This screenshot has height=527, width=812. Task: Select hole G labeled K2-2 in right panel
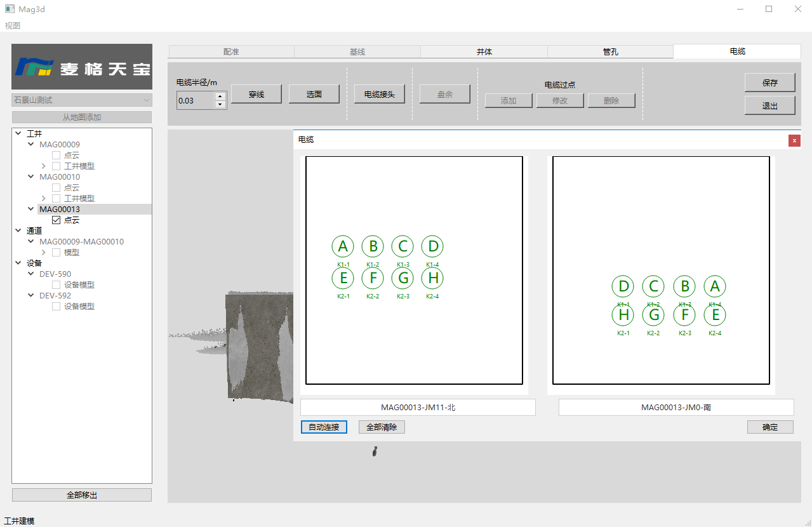[x=653, y=315]
